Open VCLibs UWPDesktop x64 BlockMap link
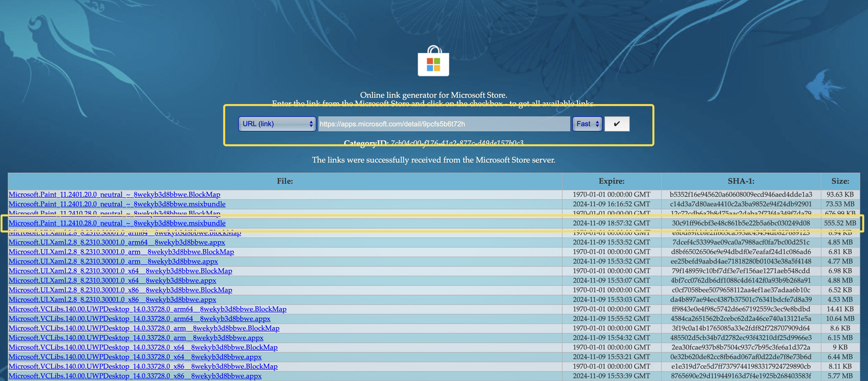Image resolution: width=868 pixels, height=381 pixels. (x=143, y=347)
